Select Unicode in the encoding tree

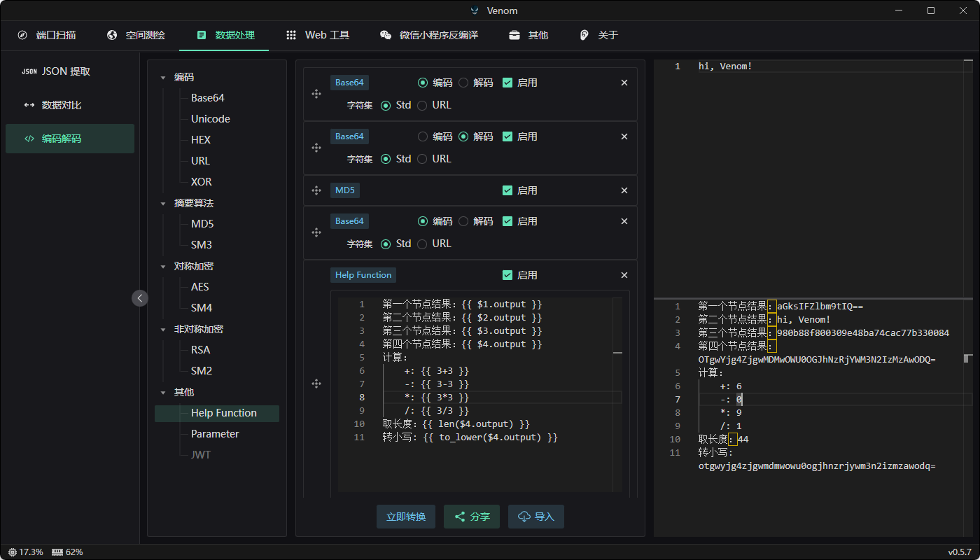(211, 119)
